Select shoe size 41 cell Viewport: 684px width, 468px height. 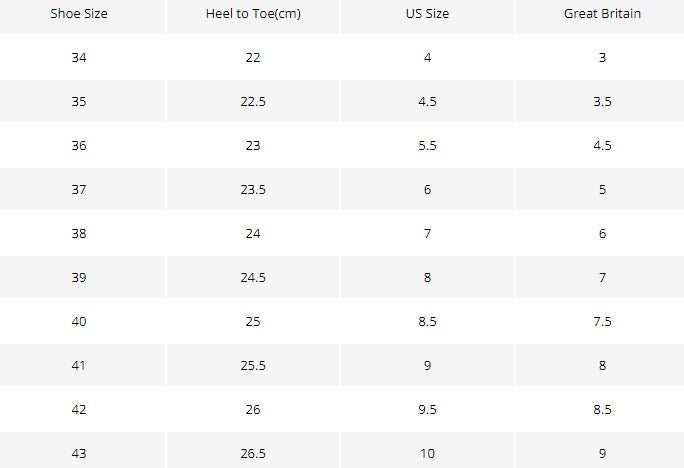[x=79, y=366]
